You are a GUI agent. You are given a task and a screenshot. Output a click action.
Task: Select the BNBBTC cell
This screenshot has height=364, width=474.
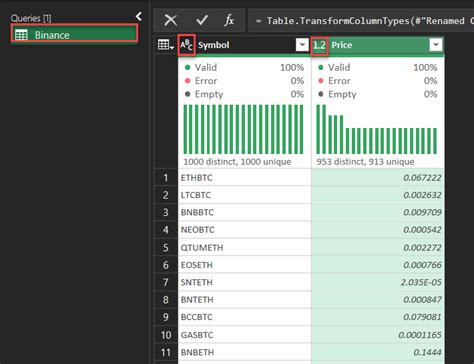(x=244, y=212)
